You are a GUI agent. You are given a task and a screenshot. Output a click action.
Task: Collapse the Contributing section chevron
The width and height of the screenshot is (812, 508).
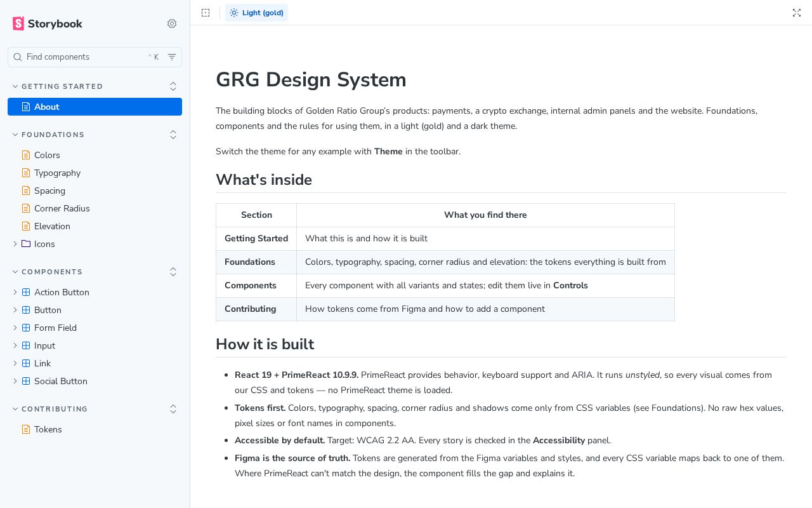[15, 409]
